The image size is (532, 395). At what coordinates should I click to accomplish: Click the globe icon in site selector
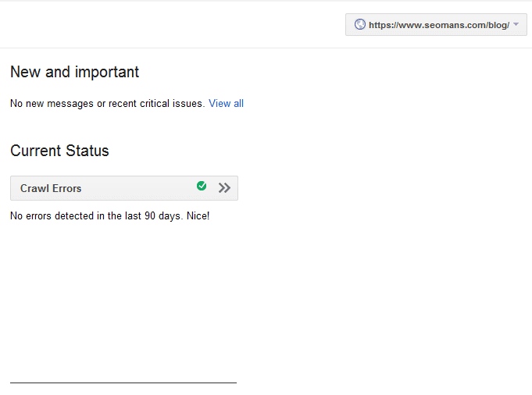pyautogui.click(x=360, y=24)
